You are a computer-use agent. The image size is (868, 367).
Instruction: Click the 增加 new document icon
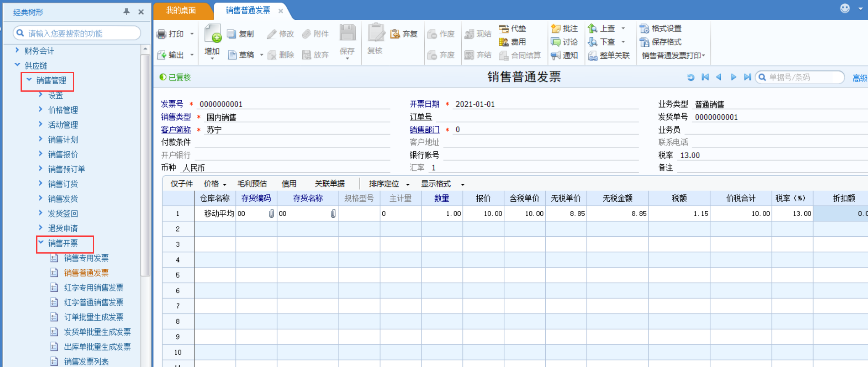pos(213,33)
